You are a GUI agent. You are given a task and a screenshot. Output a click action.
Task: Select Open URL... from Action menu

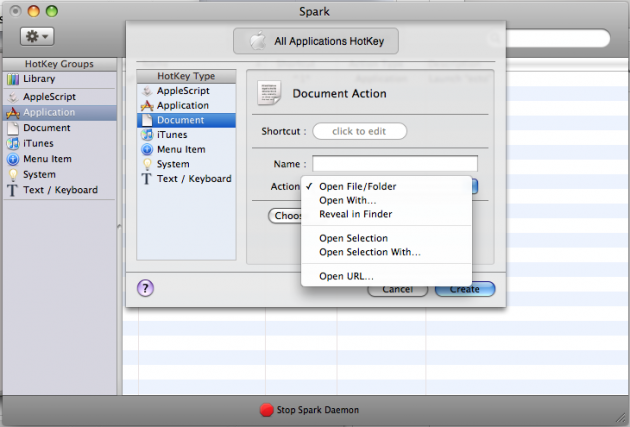[x=386, y=276]
